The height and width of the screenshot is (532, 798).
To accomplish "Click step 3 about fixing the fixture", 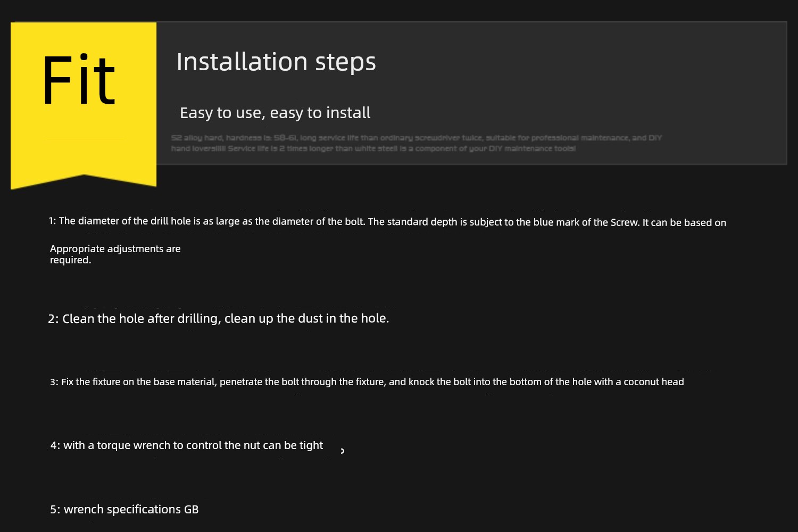I will tap(367, 382).
